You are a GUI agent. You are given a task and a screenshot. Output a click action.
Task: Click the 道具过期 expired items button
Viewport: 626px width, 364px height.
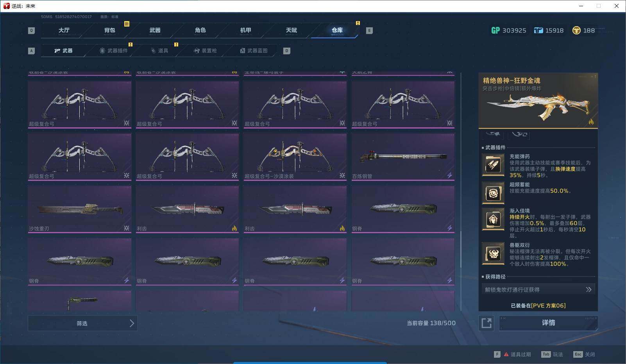tap(513, 354)
